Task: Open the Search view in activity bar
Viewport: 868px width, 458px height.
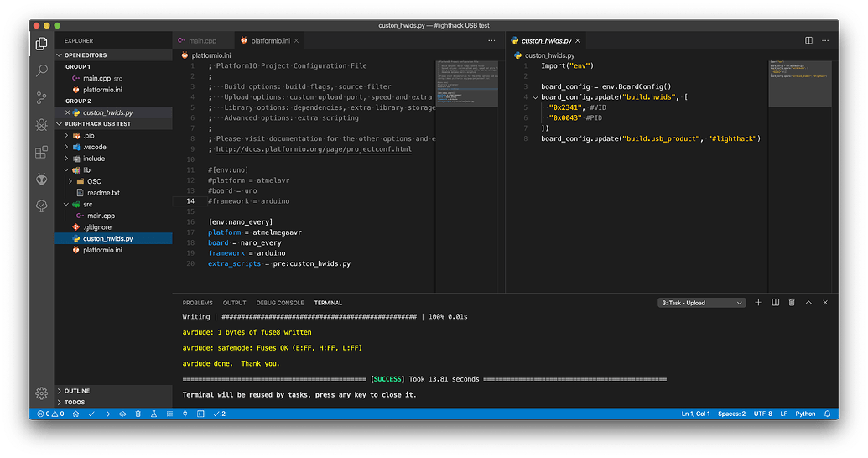Action: tap(41, 70)
